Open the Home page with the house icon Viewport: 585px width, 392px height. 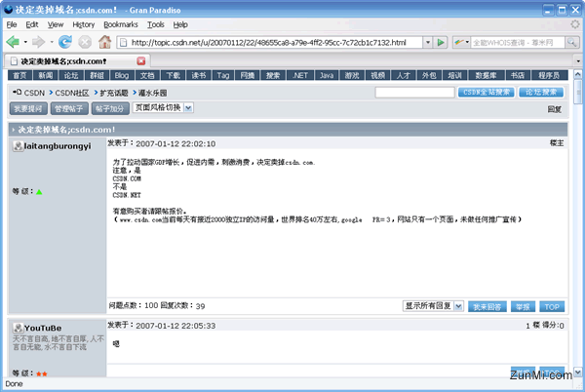click(105, 42)
